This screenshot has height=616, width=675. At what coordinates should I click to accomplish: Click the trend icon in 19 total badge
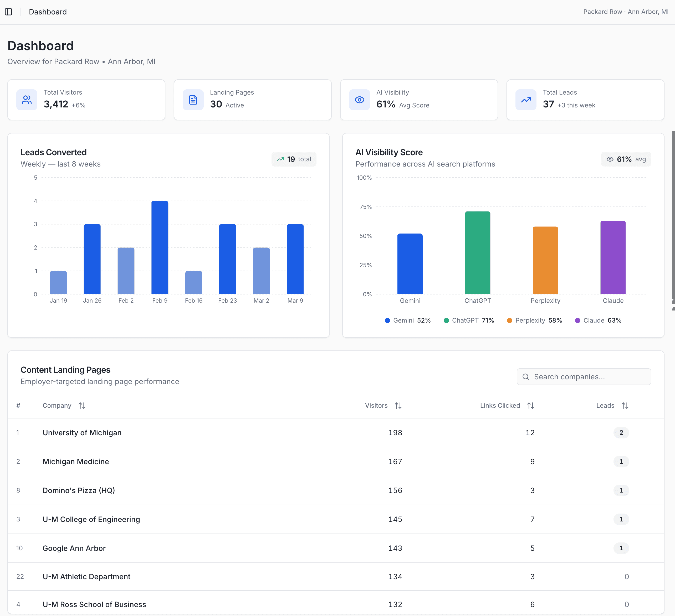[x=280, y=159]
